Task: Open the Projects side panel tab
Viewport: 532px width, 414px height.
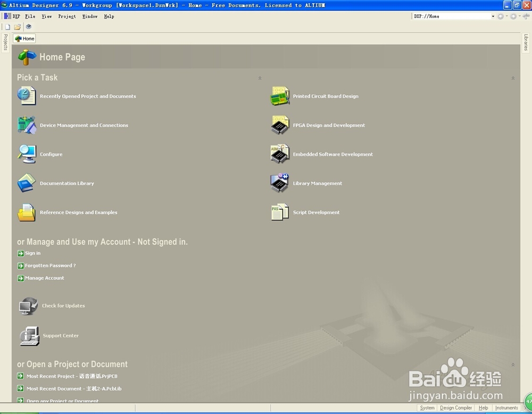Action: coord(5,43)
